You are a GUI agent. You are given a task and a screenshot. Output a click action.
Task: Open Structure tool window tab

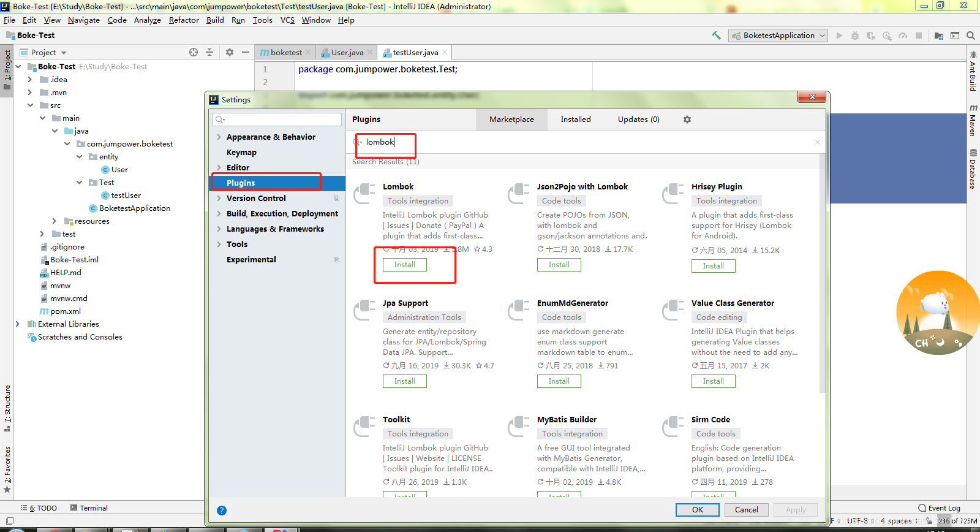pos(7,408)
